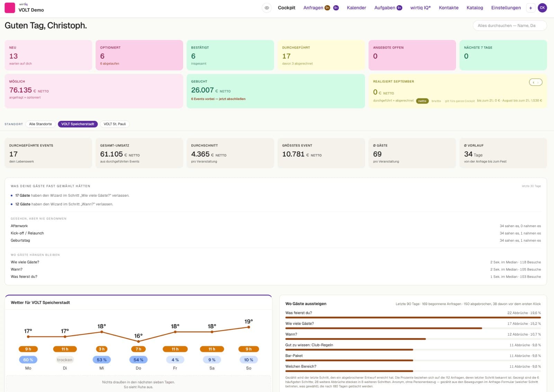554x392 pixels.
Task: Open the DURCHGEFÜHRT card showing 17
Action: click(x=321, y=55)
